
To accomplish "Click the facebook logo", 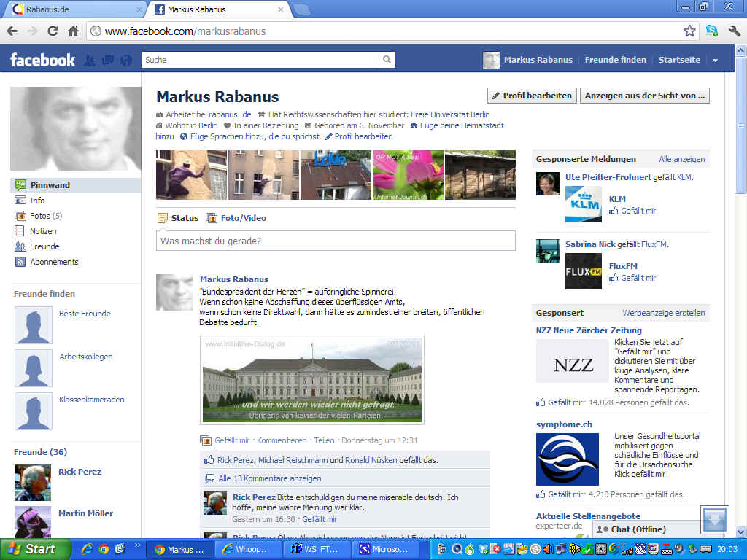I will pyautogui.click(x=42, y=60).
